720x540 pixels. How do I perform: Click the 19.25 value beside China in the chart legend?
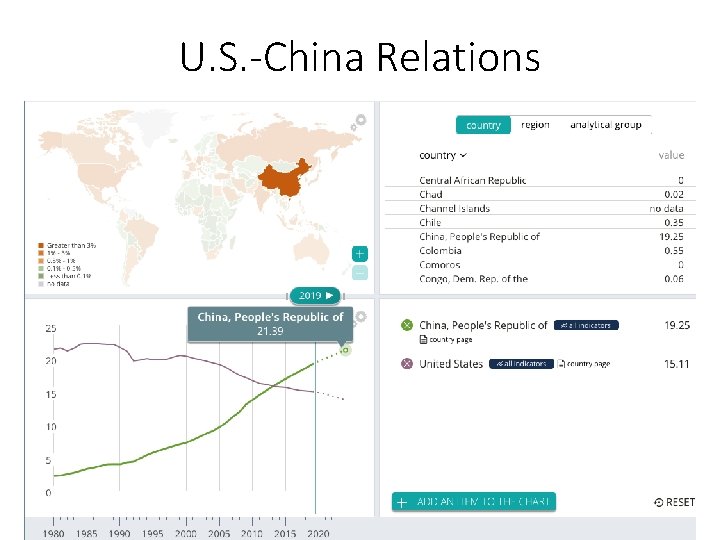tap(677, 325)
